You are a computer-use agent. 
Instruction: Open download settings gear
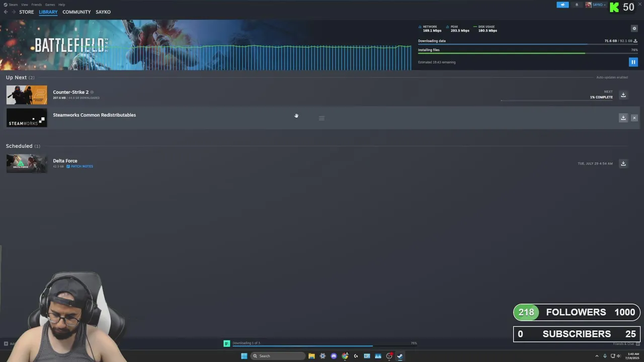(634, 29)
